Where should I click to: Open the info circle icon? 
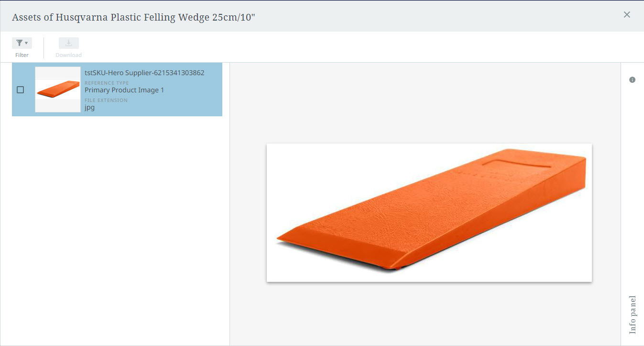632,80
